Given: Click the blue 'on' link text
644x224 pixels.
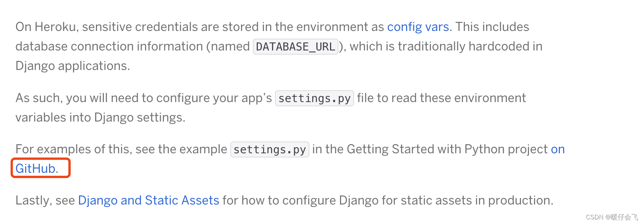Looking at the screenshot, I should [558, 149].
